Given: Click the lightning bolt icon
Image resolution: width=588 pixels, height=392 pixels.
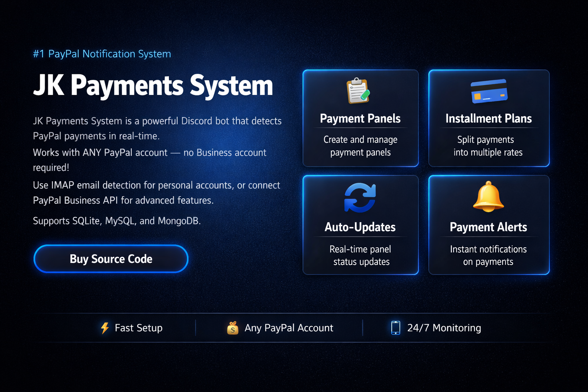Looking at the screenshot, I should [x=105, y=328].
